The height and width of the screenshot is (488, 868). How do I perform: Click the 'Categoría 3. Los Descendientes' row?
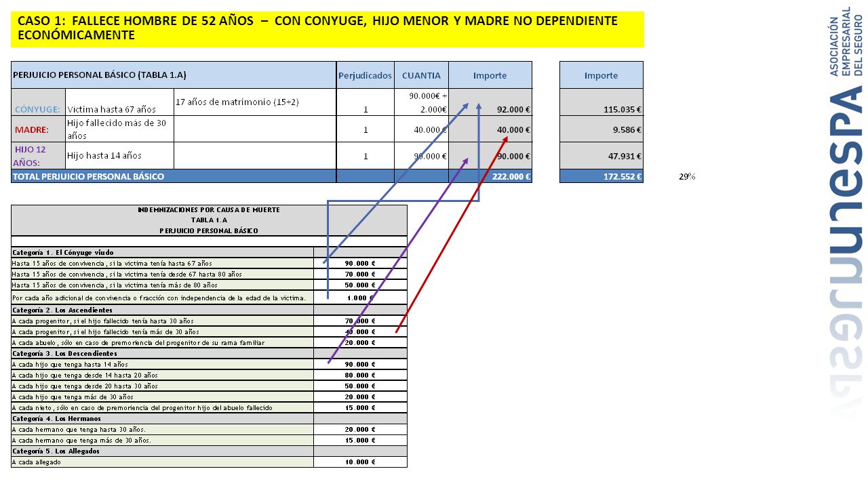[x=209, y=353]
